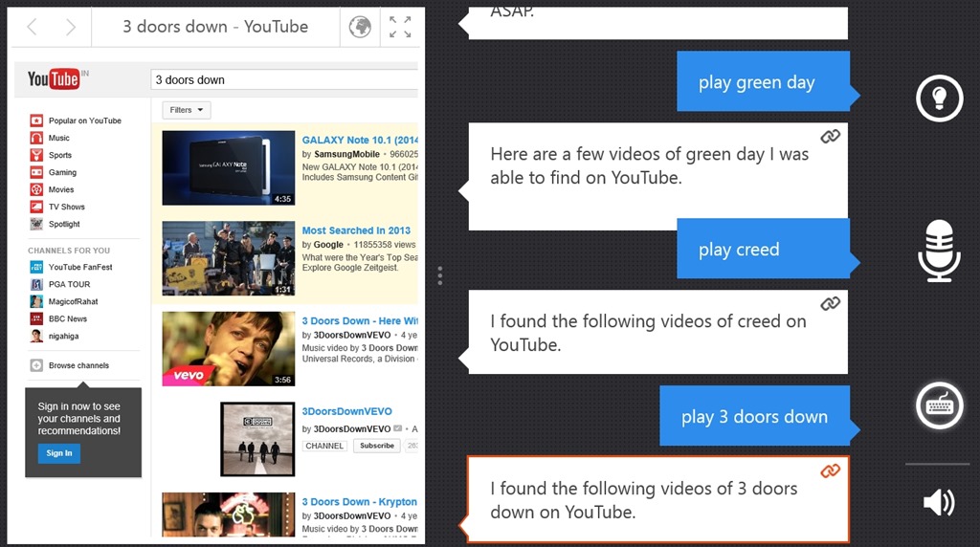Select the 3 doors down response bubble
Screen dimensions: 980x547
[658, 499]
